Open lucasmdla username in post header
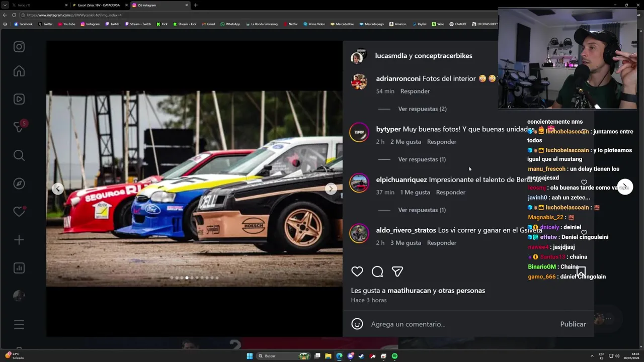 click(x=391, y=56)
